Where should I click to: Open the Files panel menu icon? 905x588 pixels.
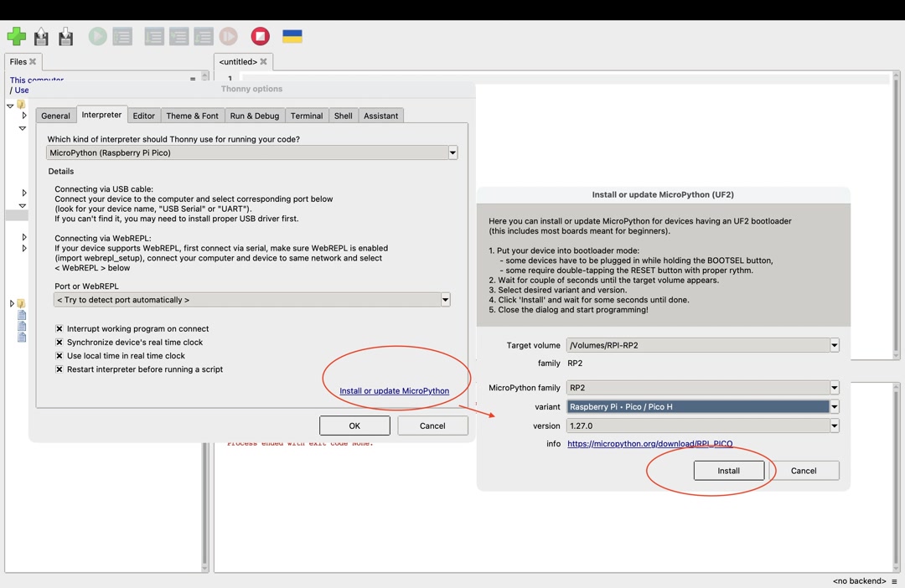pyautogui.click(x=193, y=79)
